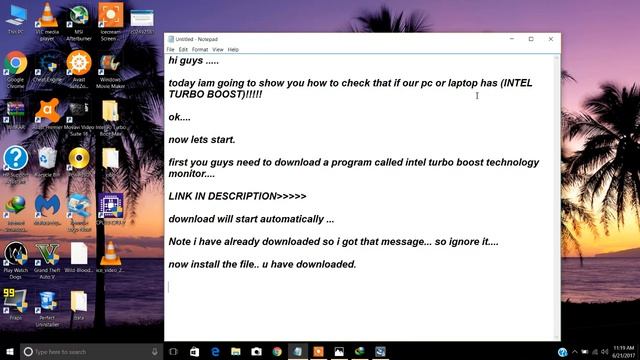Open Notepad Help menu
Image resolution: width=640 pixels, height=360 pixels.
[233, 49]
